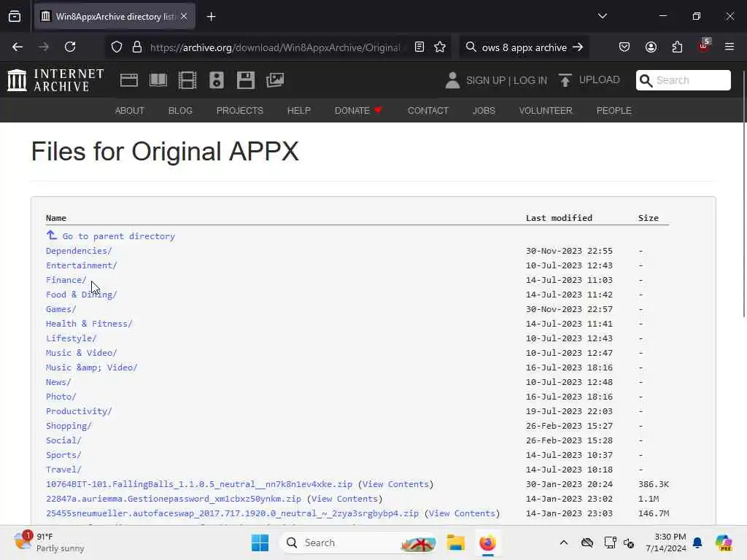The width and height of the screenshot is (747, 560).
Task: Close the Win8AppxArchive tab
Action: [184, 17]
